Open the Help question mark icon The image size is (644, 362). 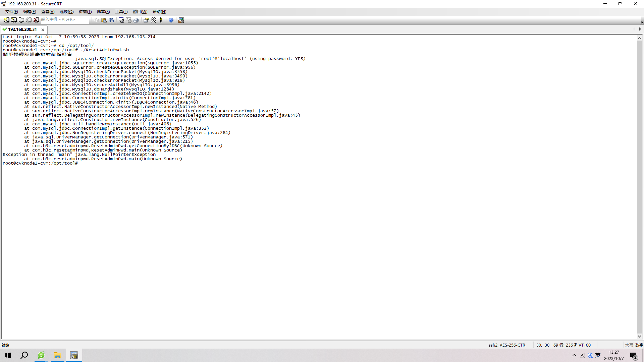[171, 20]
